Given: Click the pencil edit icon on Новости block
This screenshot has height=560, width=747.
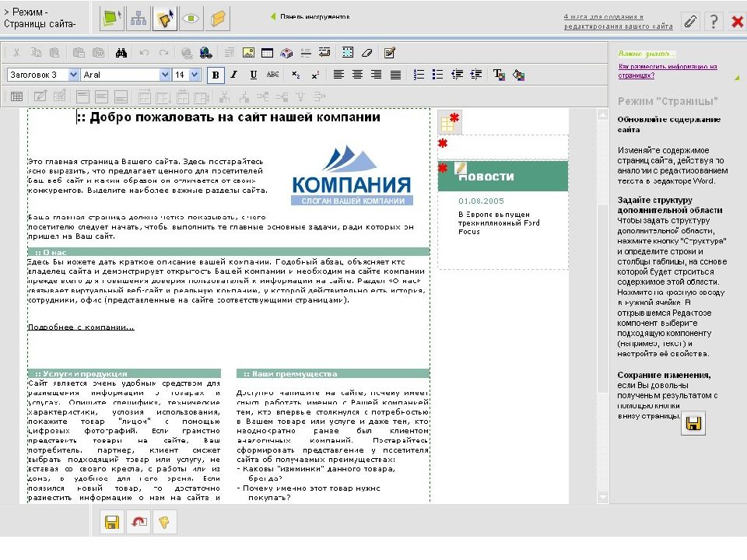Looking at the screenshot, I should point(460,168).
